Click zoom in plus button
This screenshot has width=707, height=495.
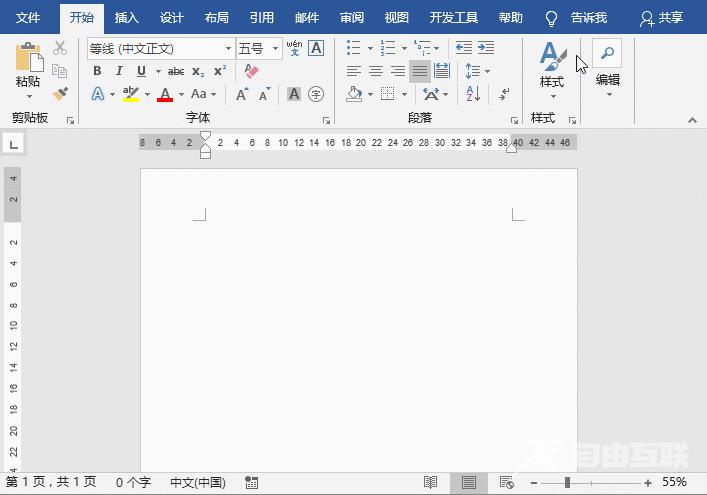(x=648, y=483)
